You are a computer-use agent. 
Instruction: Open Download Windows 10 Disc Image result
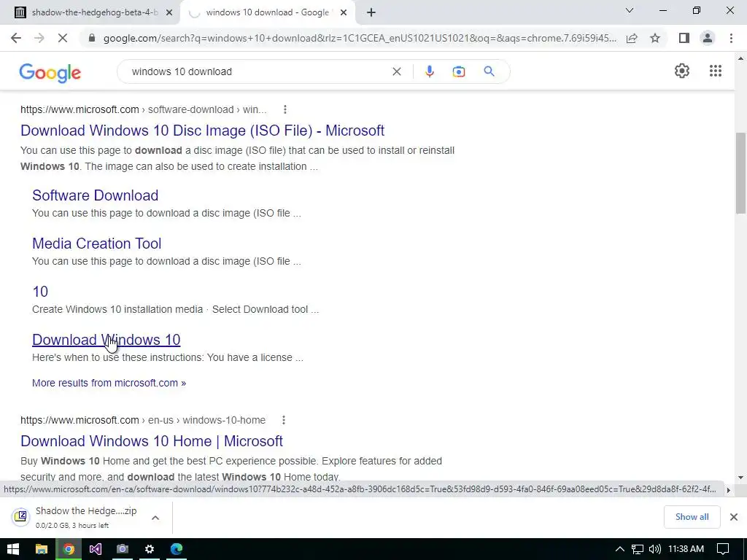point(203,131)
